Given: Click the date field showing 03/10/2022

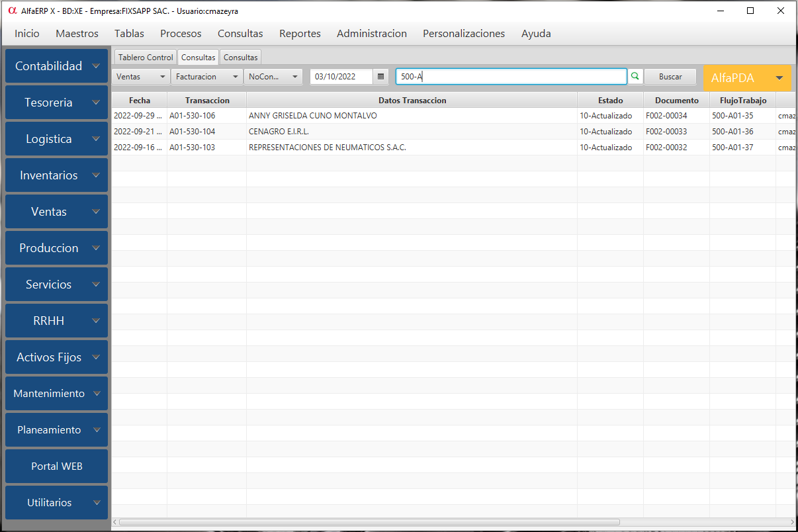Looking at the screenshot, I should 342,77.
